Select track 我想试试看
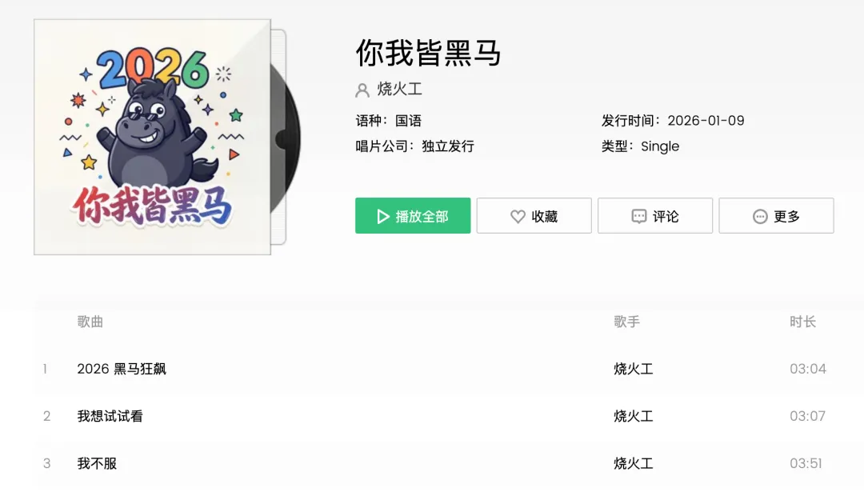 (x=110, y=416)
